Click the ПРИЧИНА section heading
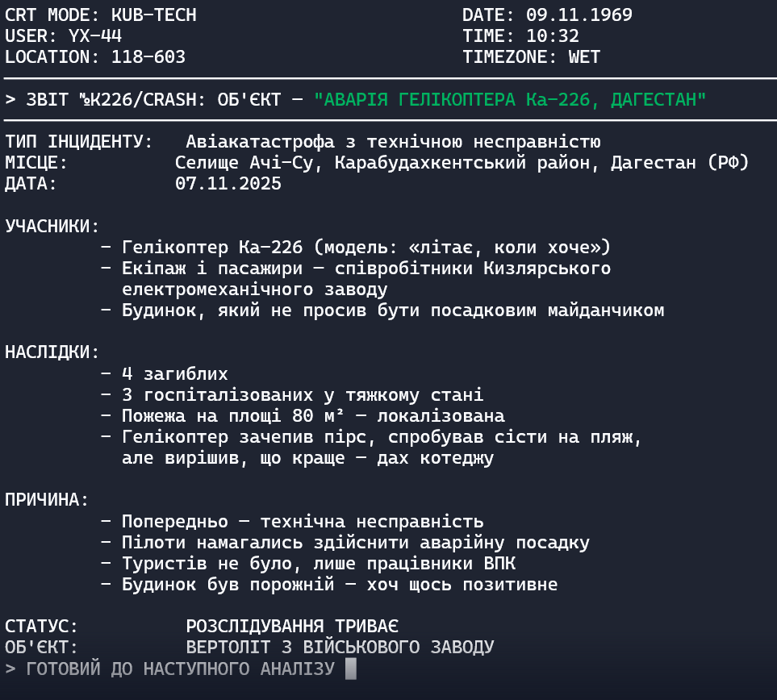 pos(48,500)
